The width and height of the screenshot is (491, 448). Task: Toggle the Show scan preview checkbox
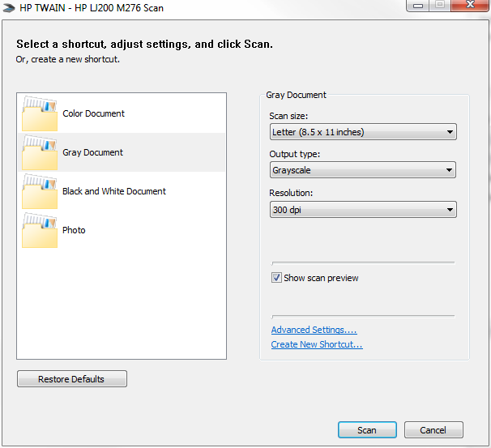tap(276, 278)
